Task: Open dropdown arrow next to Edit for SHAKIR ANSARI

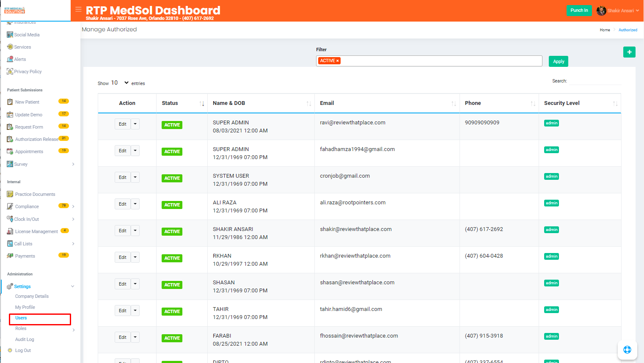Action: coord(135,231)
